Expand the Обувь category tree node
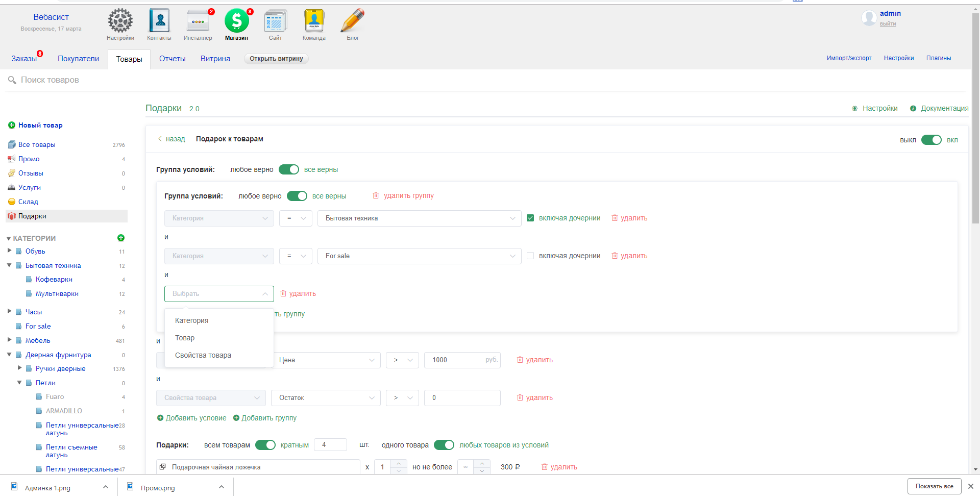This screenshot has width=980, height=499. (10, 251)
